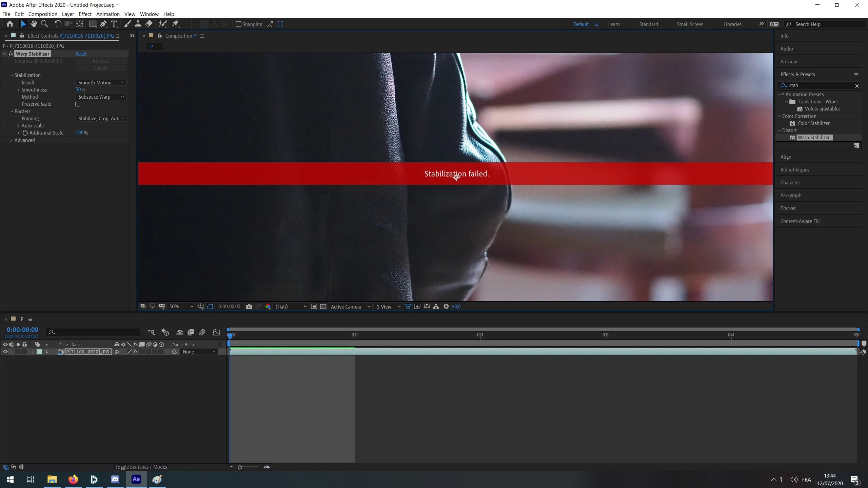The width and height of the screenshot is (868, 488).
Task: Toggle the Snapping checkbox
Action: pos(238,24)
